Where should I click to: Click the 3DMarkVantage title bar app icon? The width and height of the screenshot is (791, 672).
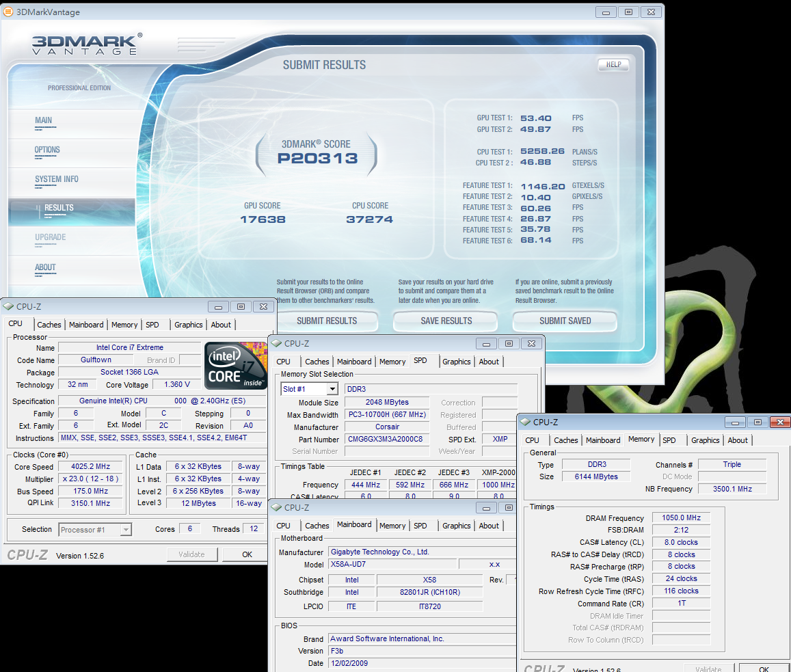coord(8,11)
